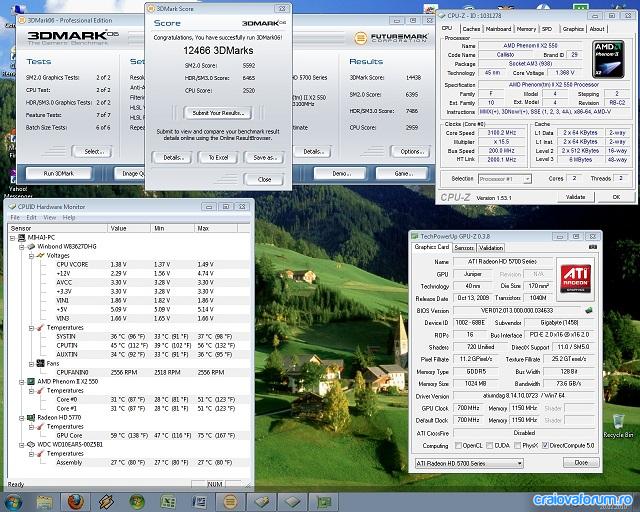This screenshot has height=512, width=640.
Task: Click the Select button under Tests
Action: click(92, 151)
